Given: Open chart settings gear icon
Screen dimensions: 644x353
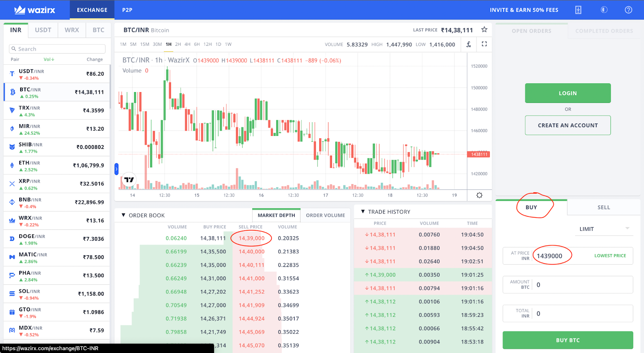Looking at the screenshot, I should [x=479, y=195].
